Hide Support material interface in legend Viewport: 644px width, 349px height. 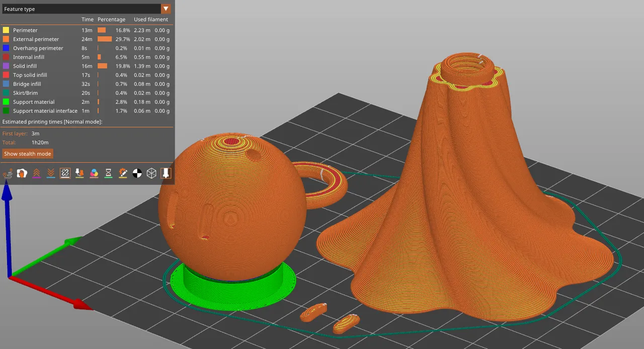[87, 111]
